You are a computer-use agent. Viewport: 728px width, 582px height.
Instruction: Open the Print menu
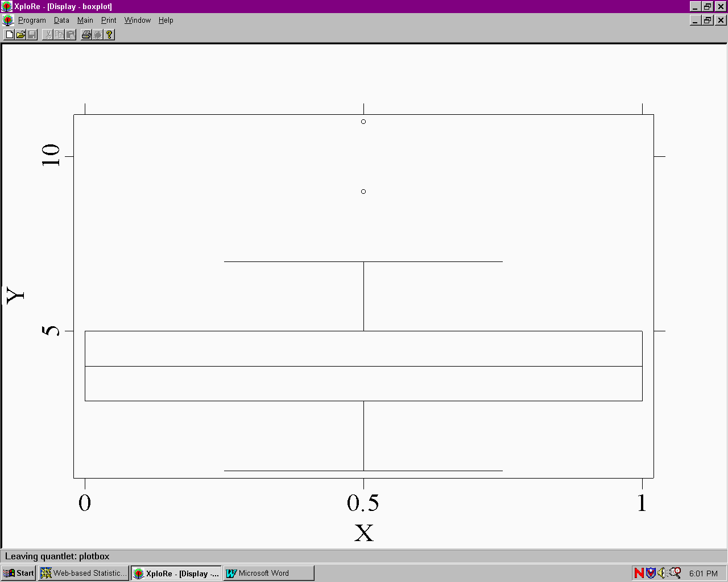point(109,20)
